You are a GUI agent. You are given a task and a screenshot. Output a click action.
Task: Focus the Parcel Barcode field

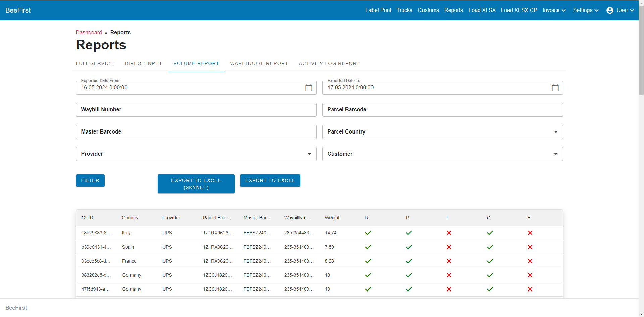pos(442,110)
